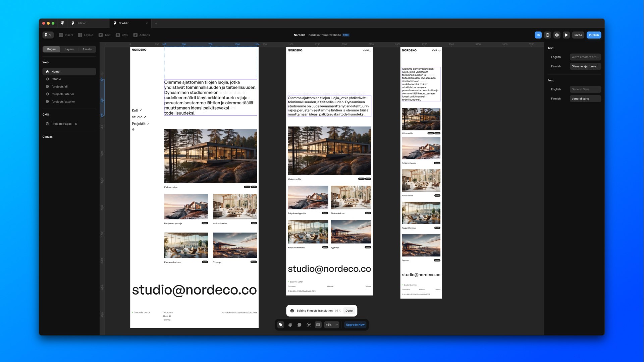Viewport: 644px width, 362px height.
Task: Click the globe localization icon in top bar
Action: click(547, 35)
